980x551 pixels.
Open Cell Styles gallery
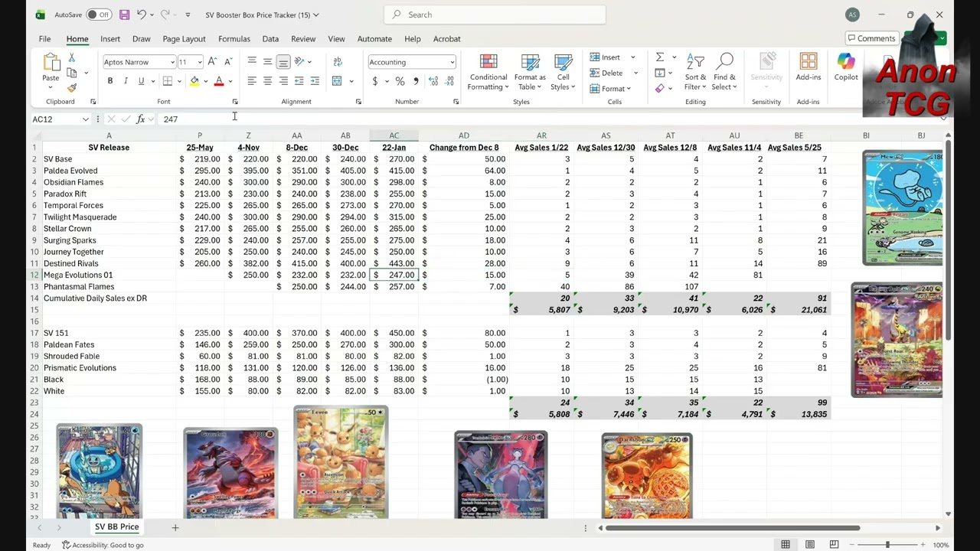(563, 73)
